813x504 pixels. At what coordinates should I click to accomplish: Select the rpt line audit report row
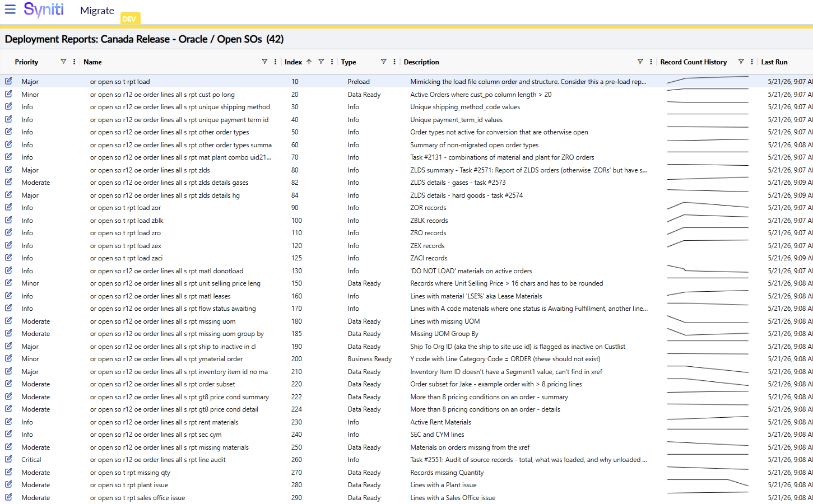(406, 460)
